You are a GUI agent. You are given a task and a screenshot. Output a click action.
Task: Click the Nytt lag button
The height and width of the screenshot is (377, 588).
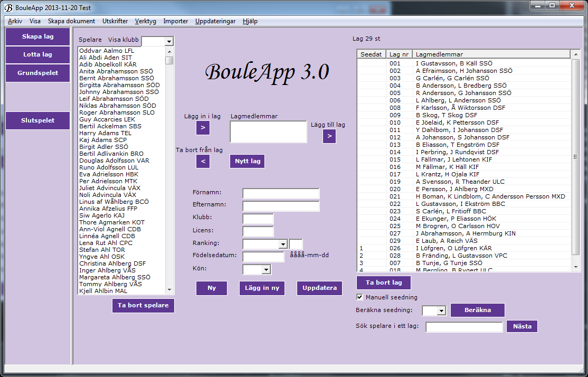[x=248, y=161]
